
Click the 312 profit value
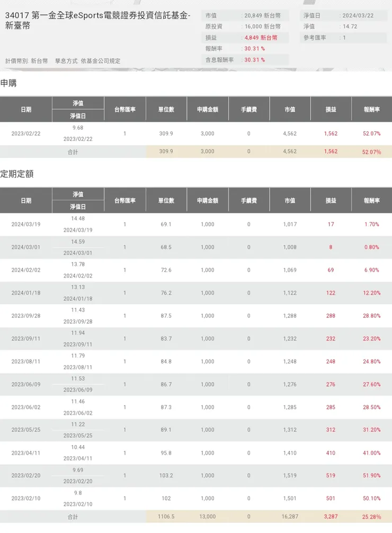[x=331, y=430]
